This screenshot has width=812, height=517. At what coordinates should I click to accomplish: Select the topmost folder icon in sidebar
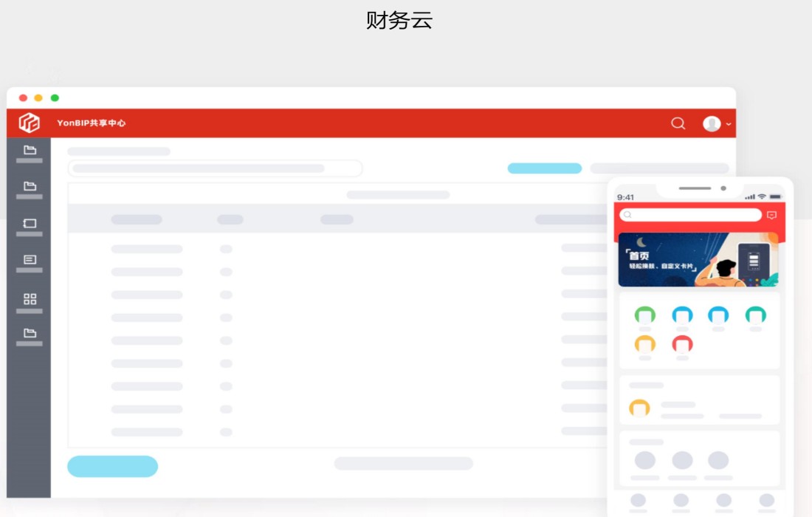pyautogui.click(x=30, y=150)
